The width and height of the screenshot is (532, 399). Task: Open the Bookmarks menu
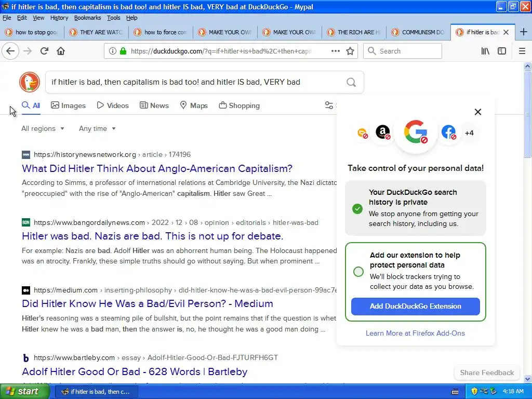pyautogui.click(x=87, y=18)
